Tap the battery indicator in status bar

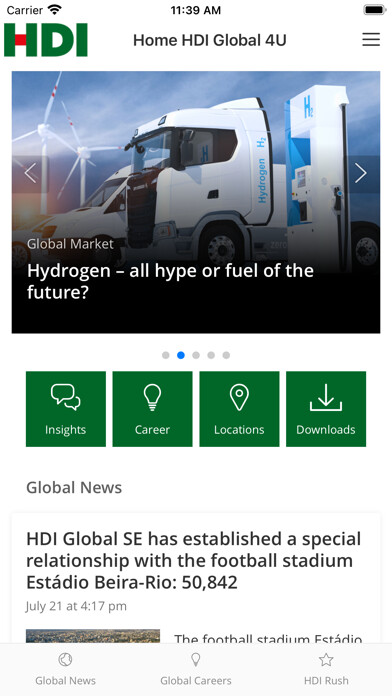(375, 10)
